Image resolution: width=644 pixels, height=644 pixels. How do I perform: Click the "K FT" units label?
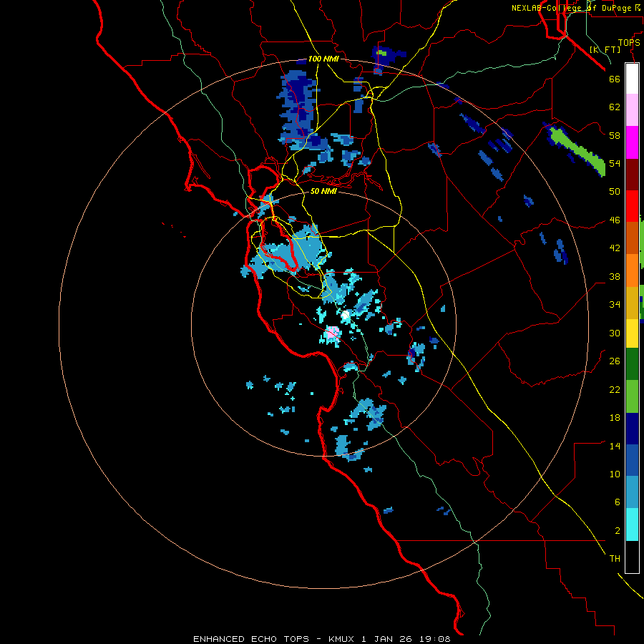tap(605, 49)
